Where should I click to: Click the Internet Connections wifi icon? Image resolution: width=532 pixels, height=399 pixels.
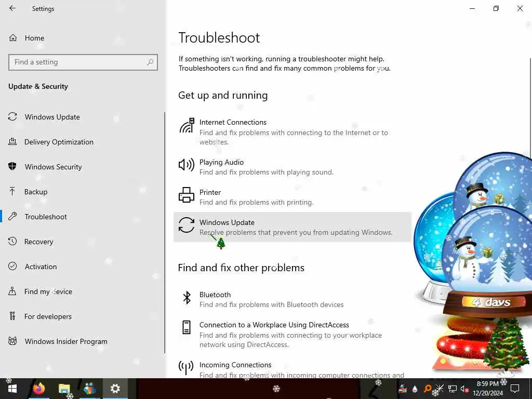(187, 126)
